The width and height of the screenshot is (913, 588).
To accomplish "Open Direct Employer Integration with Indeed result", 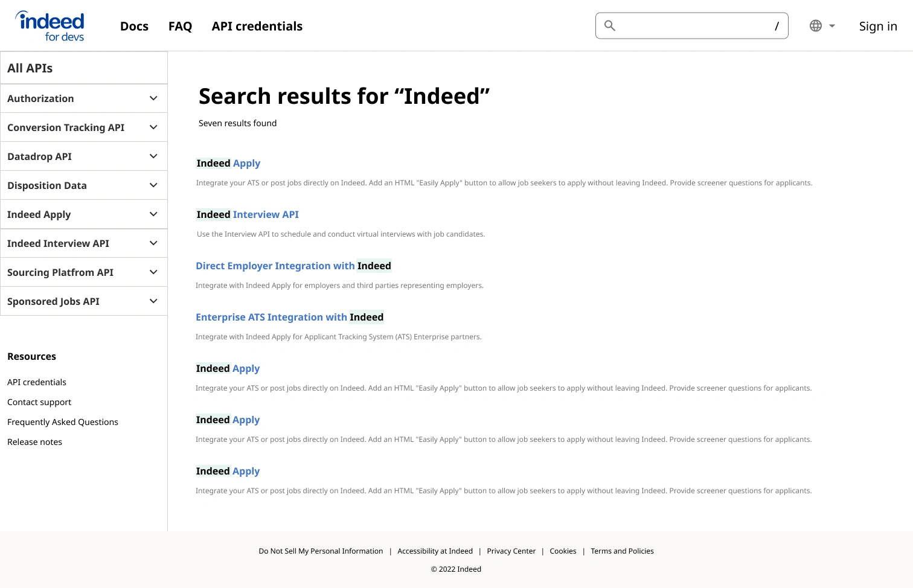I will click(x=293, y=266).
